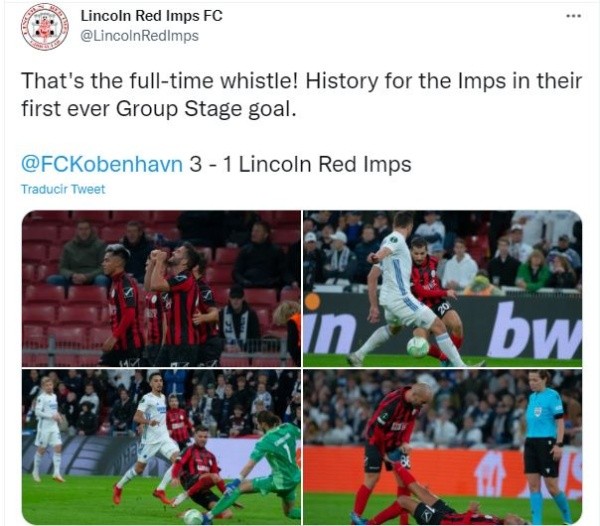Open the @FCKobenhavn mention link
This screenshot has width=600, height=526.
102,164
